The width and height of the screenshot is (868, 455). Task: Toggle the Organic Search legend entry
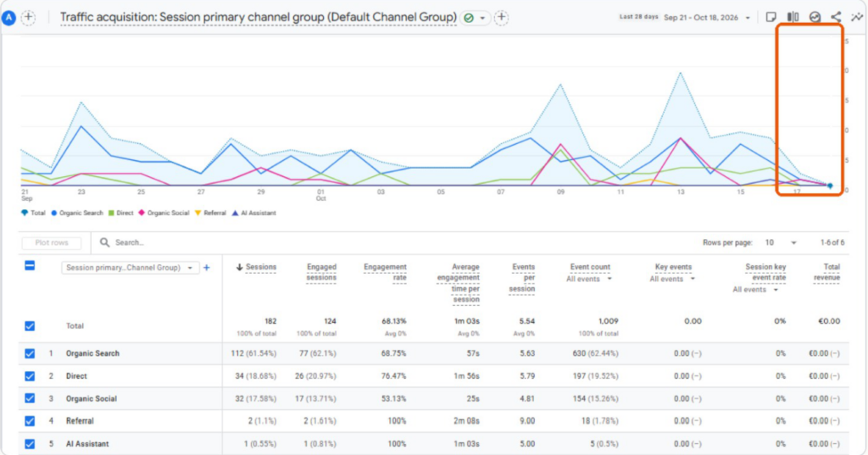[x=77, y=214]
